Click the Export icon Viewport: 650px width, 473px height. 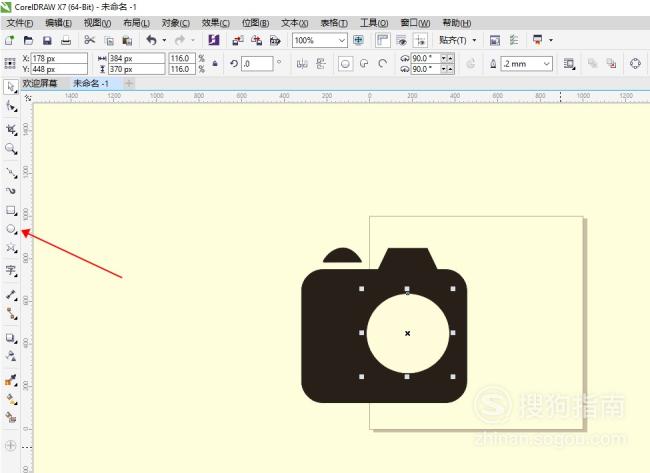coord(257,40)
